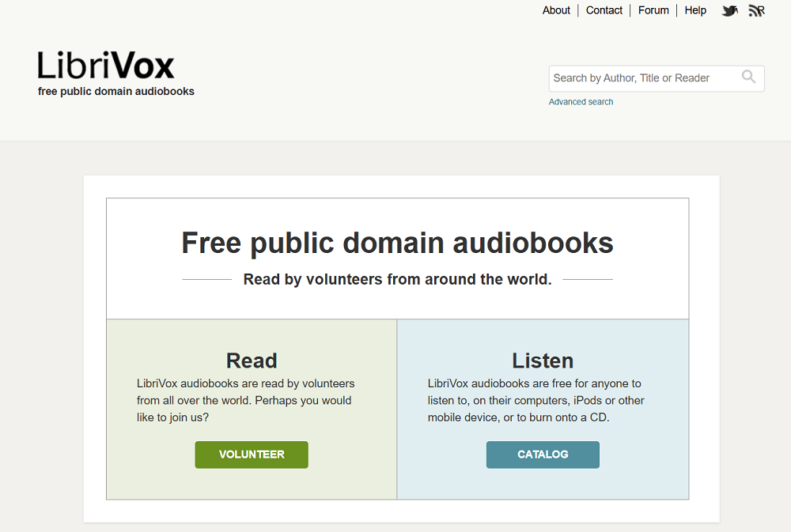Open the About menu item
791x532 pixels.
pyautogui.click(x=556, y=10)
